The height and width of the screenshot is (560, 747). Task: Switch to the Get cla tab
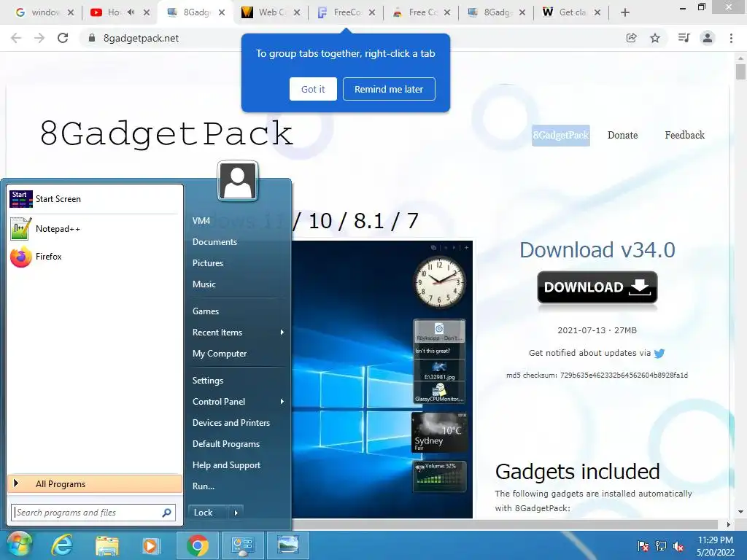coord(571,12)
